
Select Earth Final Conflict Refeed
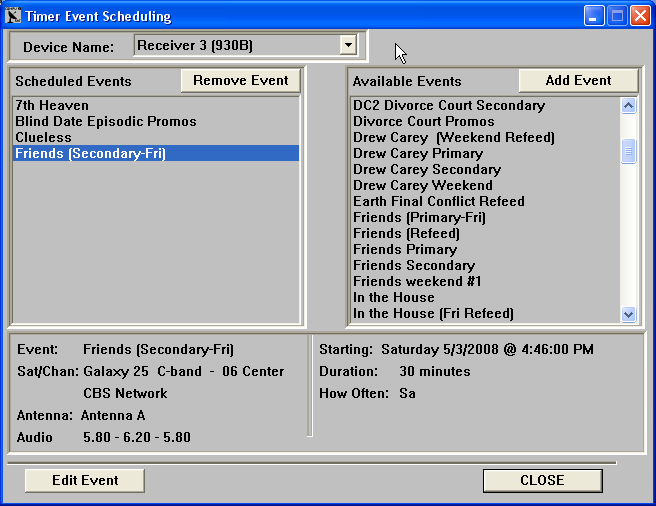tap(438, 201)
